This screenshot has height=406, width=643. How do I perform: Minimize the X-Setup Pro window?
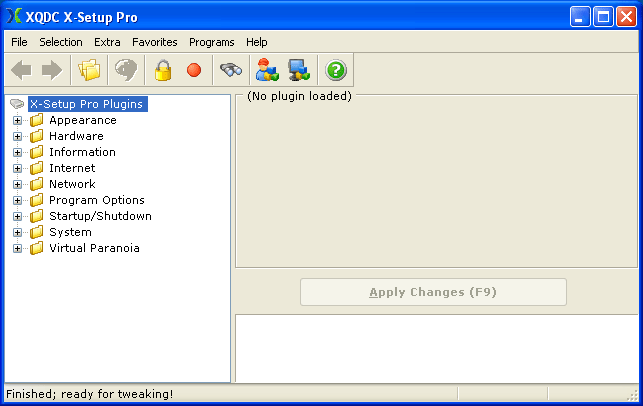pos(580,17)
